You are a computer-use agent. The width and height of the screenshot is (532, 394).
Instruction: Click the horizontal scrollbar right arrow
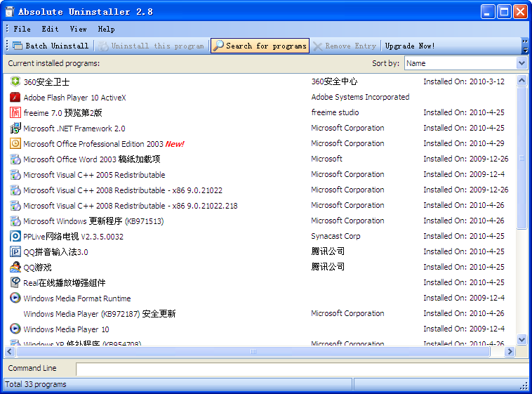511,351
